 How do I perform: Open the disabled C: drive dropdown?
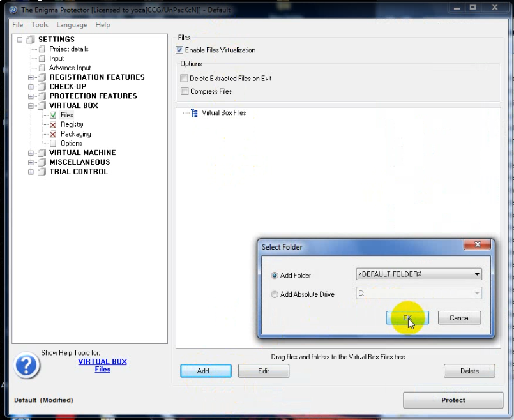tap(419, 293)
